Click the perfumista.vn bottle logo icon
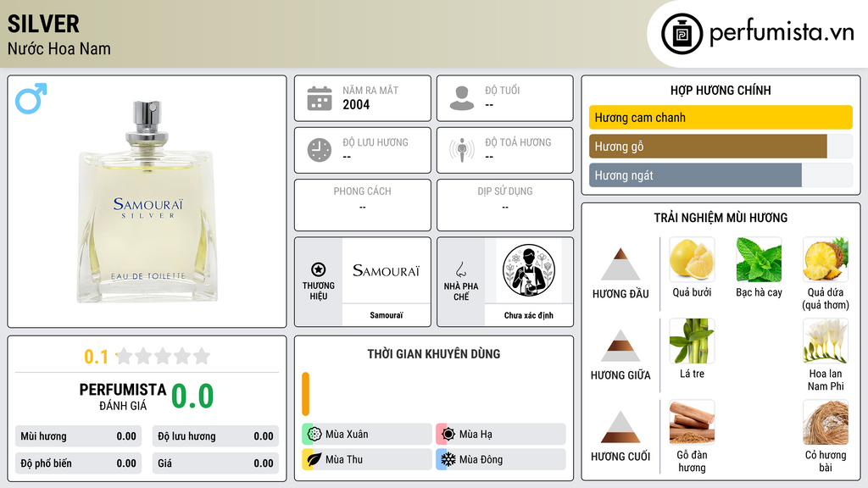This screenshot has width=868, height=488. [x=682, y=34]
